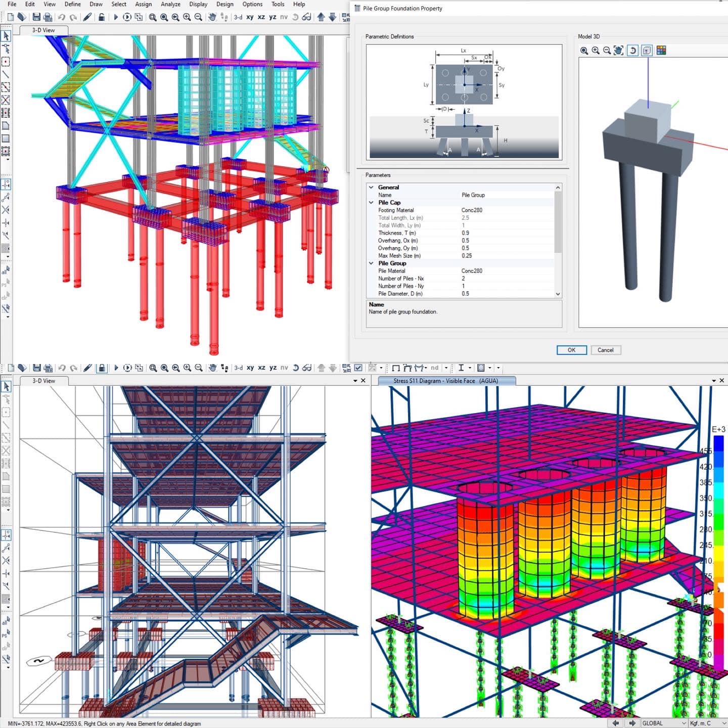728x728 pixels.
Task: Open the GLOBAL coordinate system dropdown
Action: click(664, 723)
